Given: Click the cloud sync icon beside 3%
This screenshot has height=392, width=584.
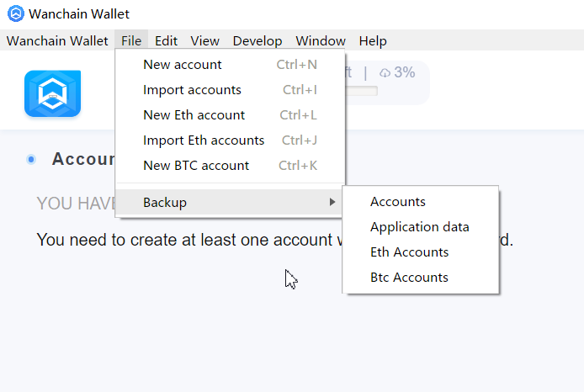Looking at the screenshot, I should [385, 72].
